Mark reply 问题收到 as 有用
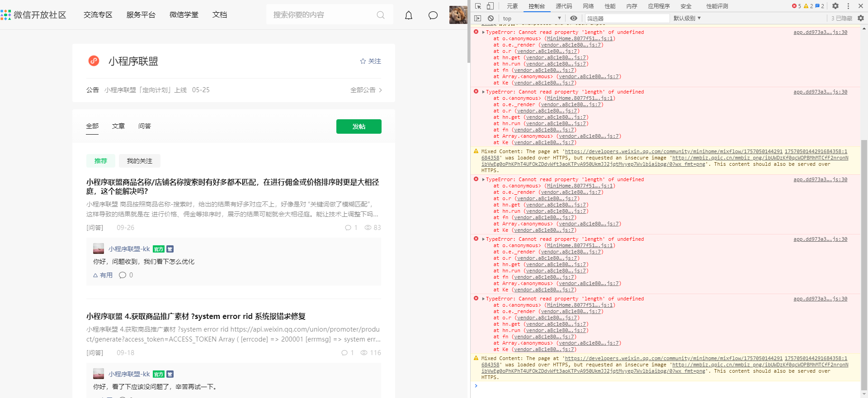Screen dimensions: 868x398 tap(103, 275)
